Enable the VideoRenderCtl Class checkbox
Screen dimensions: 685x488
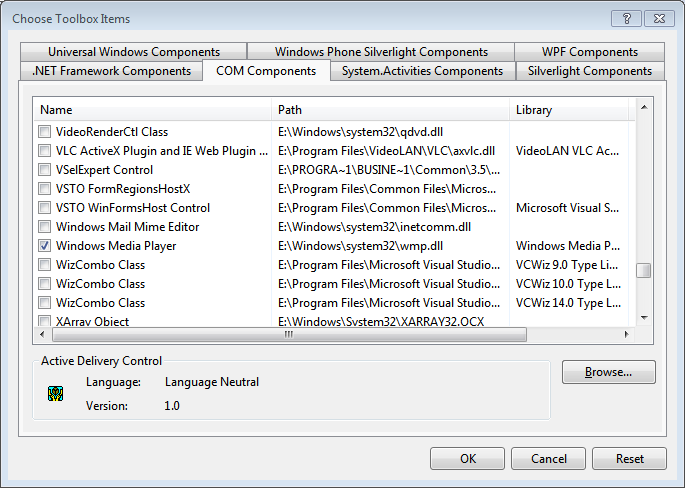point(44,132)
